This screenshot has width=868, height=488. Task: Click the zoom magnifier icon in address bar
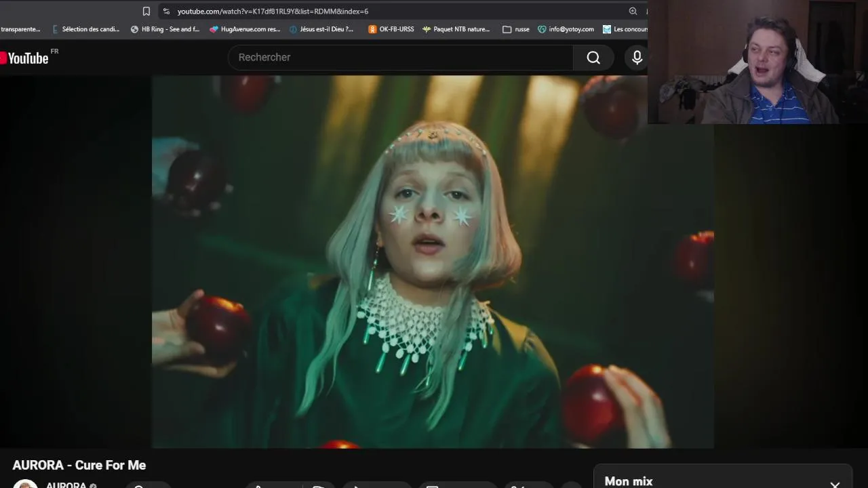click(633, 12)
